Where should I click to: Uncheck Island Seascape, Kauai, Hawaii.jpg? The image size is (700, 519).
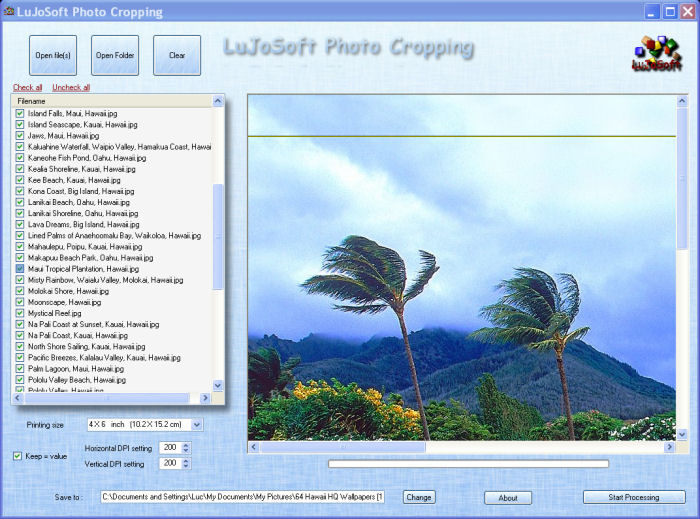[x=20, y=125]
